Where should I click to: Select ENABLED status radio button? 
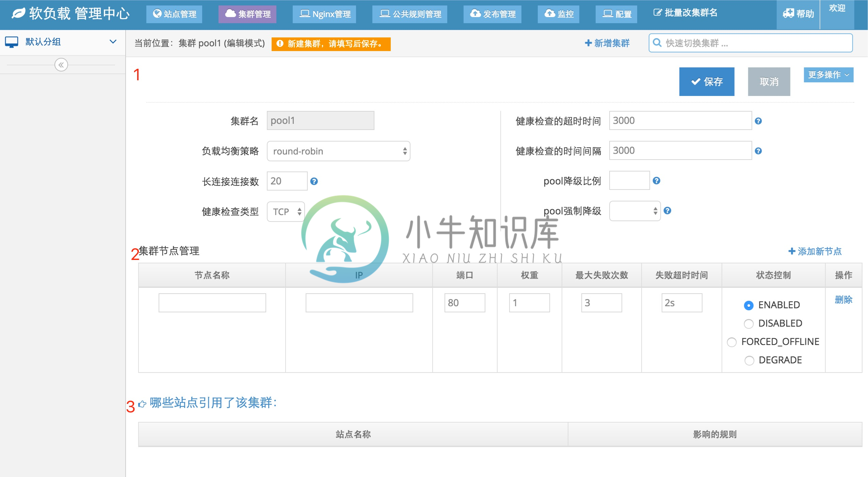(x=749, y=305)
